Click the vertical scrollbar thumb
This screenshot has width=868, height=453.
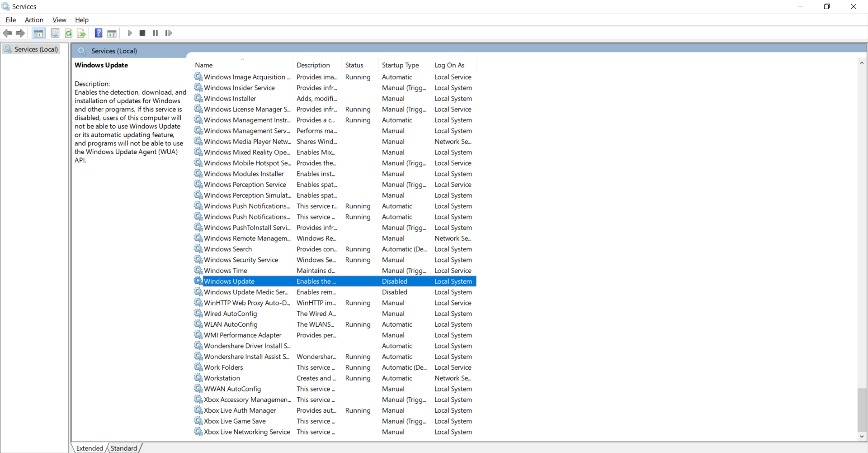coord(862,410)
